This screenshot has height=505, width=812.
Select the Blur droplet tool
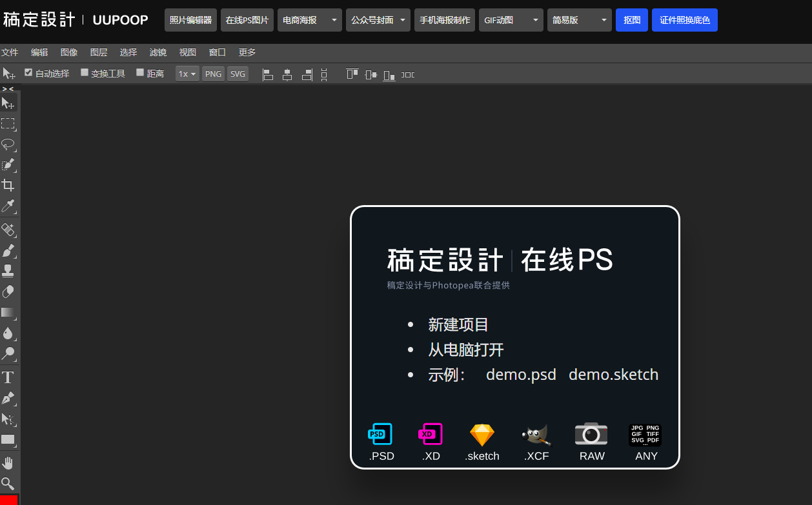(x=8, y=333)
